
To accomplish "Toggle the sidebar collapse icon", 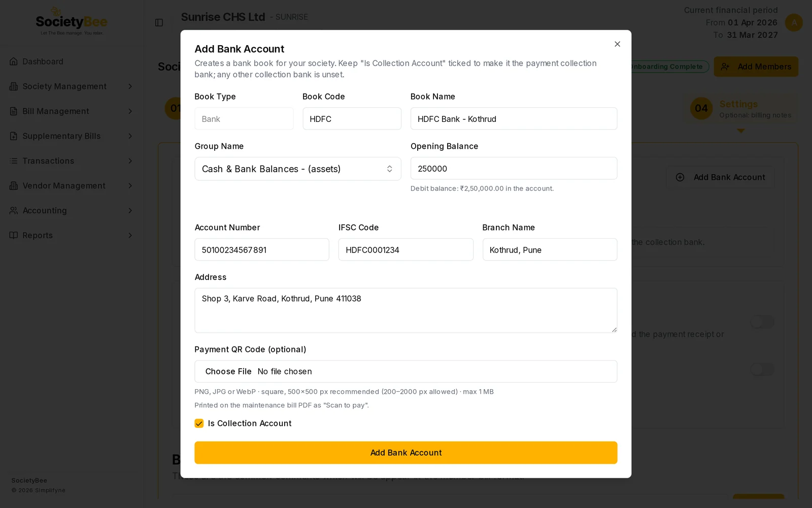I will [159, 22].
